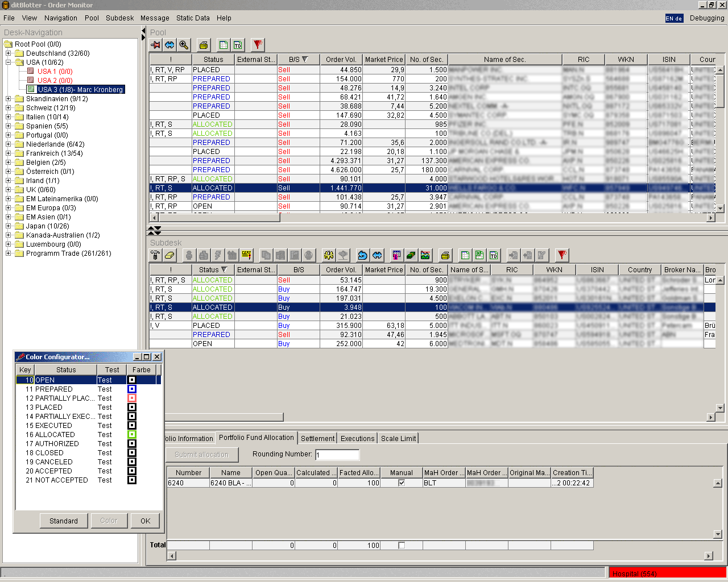
Task: Click the hammer tools icon in Subdesk toolbar
Action: click(x=155, y=255)
